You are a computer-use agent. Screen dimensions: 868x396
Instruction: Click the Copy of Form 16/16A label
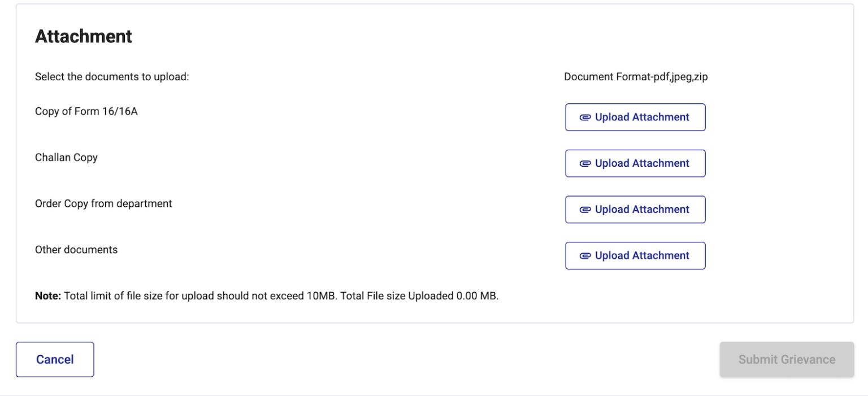86,111
